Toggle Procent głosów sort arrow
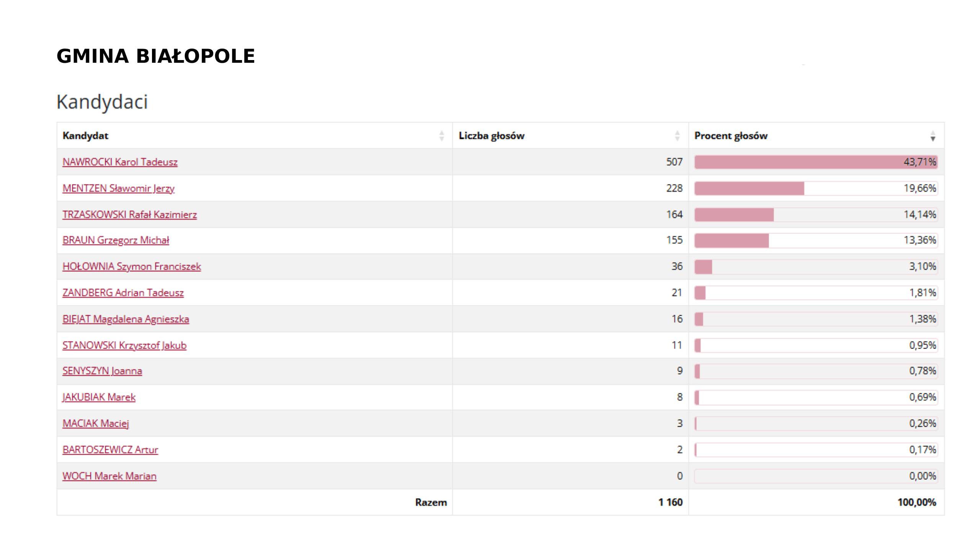The width and height of the screenshot is (980, 551). [933, 136]
